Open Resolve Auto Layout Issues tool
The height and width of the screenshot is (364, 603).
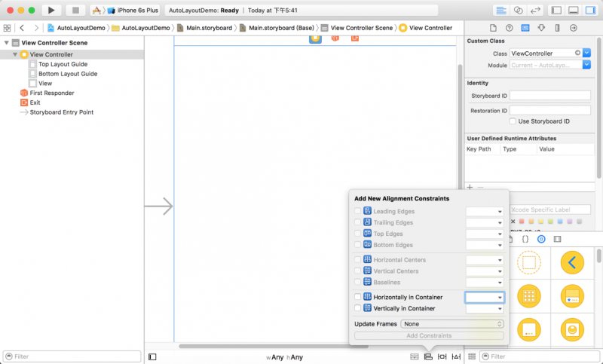point(457,356)
